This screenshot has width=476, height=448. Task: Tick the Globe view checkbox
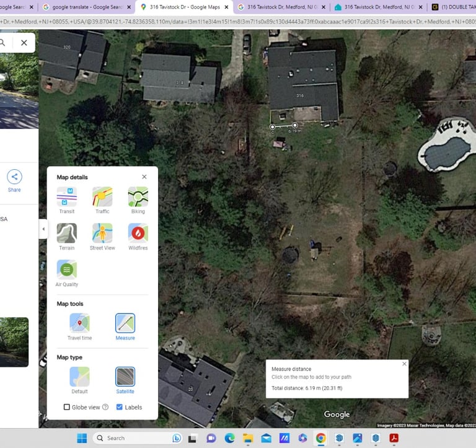pos(67,407)
